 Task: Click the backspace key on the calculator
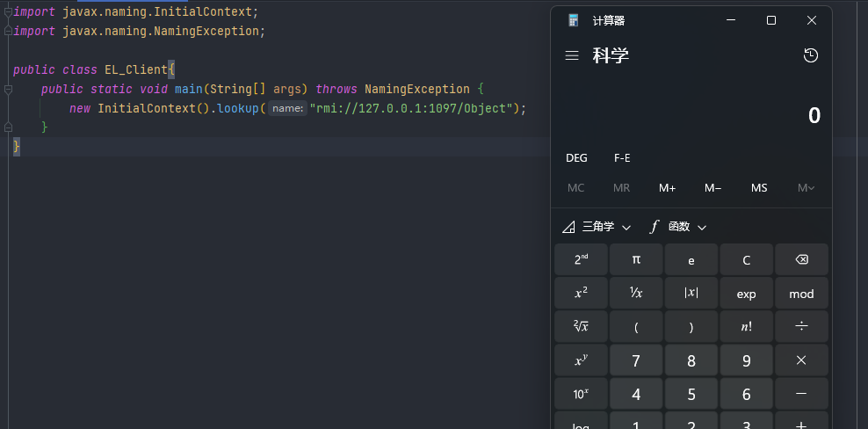(x=801, y=260)
